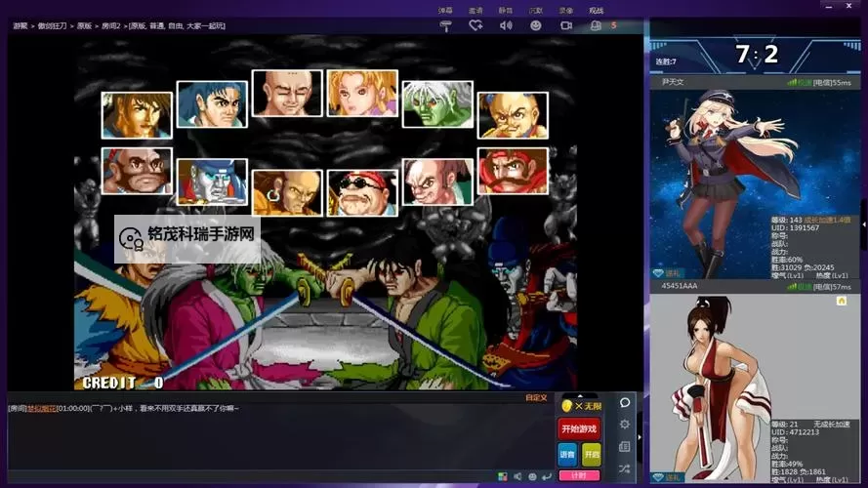
Task: Open the chat bubble icon in side panel
Action: [x=625, y=402]
